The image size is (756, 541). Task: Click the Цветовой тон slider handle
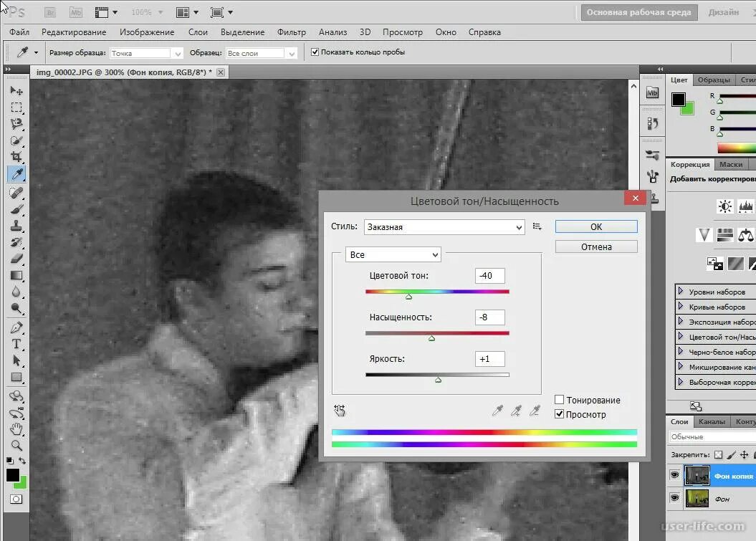click(409, 297)
